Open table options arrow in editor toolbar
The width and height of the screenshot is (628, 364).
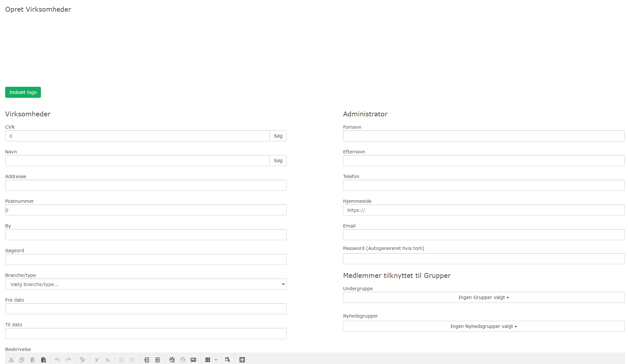pos(216,360)
